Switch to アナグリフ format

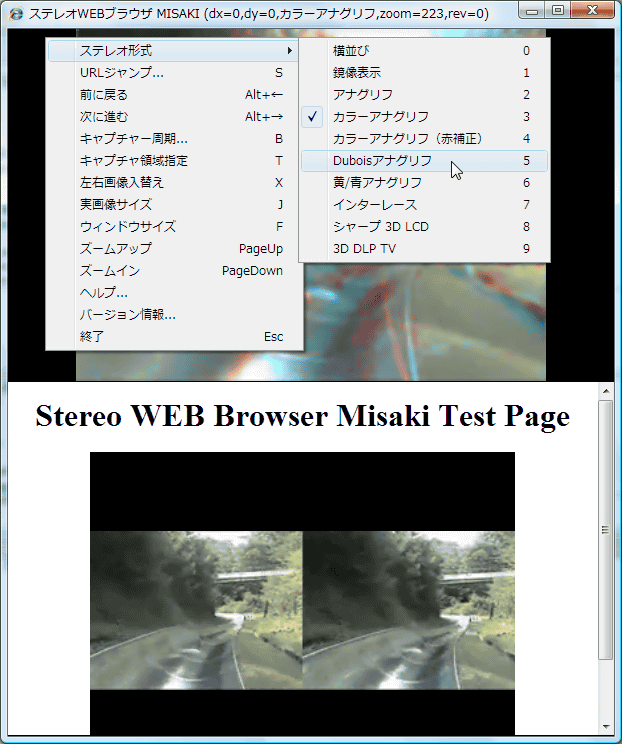click(x=362, y=95)
